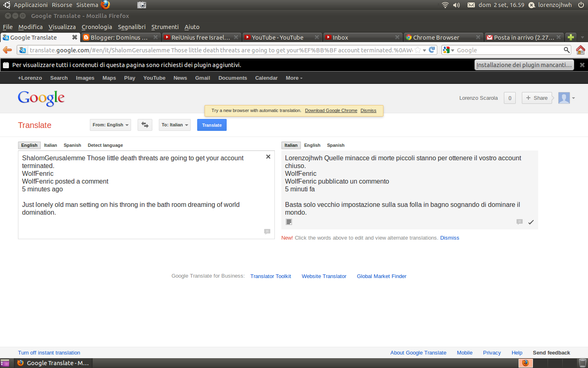
Task: Click the swap languages arrows button
Action: [145, 125]
